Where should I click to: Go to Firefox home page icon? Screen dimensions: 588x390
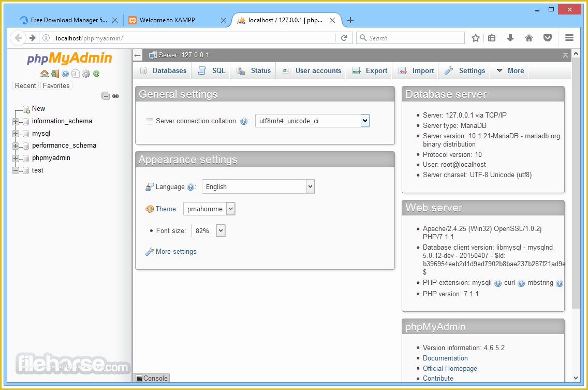529,38
